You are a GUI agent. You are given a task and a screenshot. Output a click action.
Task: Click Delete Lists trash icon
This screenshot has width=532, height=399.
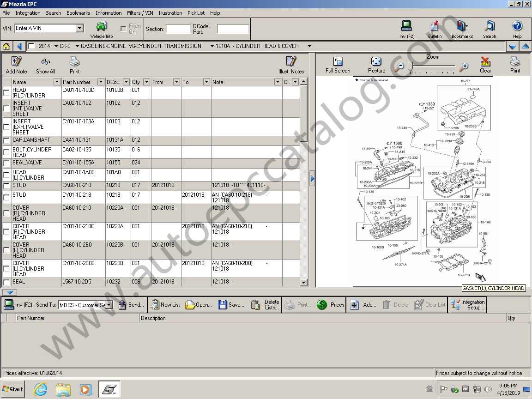265,305
